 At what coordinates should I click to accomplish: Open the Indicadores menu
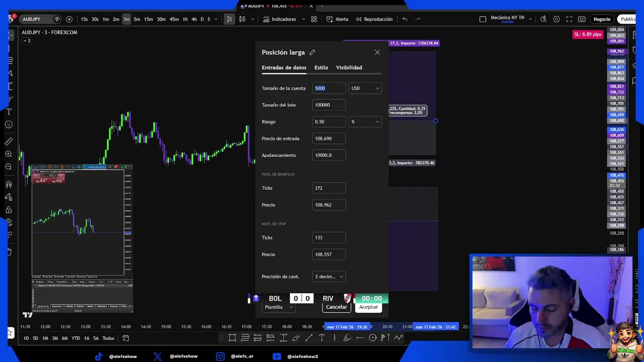click(x=279, y=19)
